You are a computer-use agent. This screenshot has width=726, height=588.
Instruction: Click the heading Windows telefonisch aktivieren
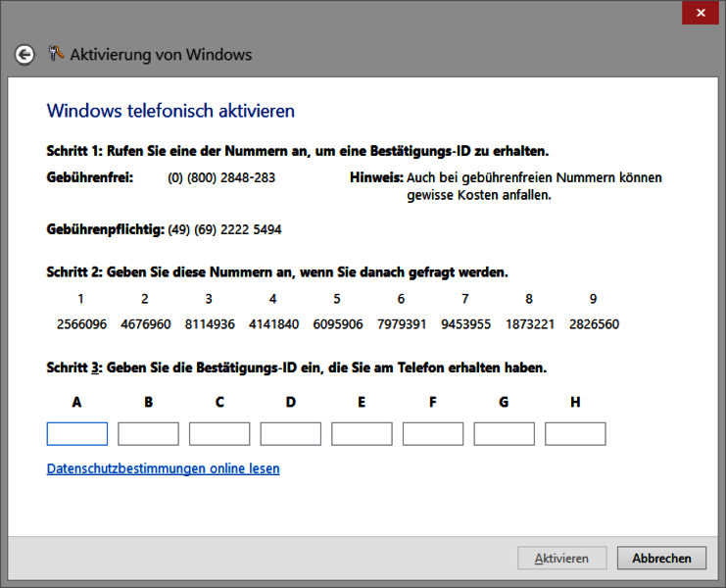click(170, 111)
